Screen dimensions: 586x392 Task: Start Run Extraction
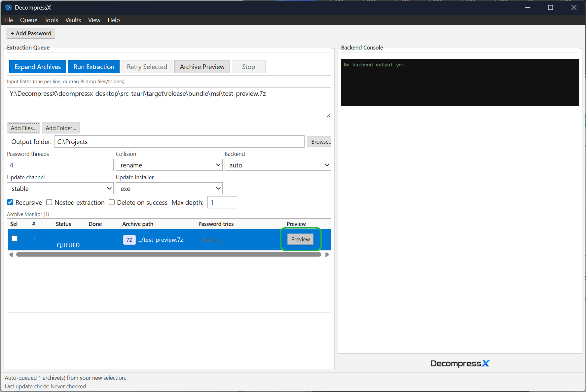94,67
